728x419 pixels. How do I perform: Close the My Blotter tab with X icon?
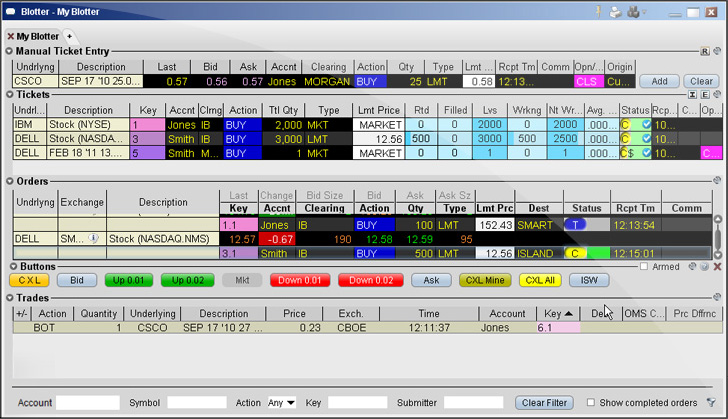click(10, 36)
